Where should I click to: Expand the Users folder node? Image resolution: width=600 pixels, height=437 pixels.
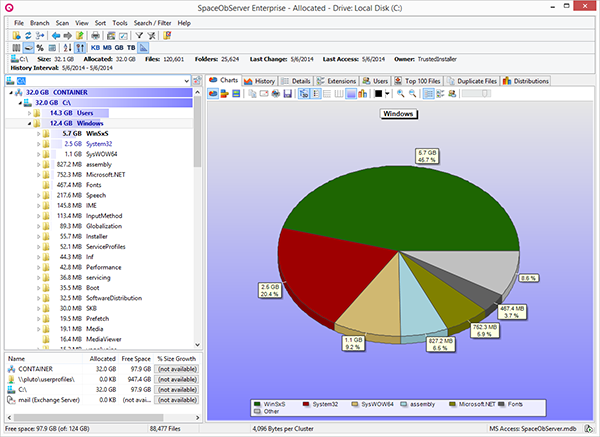(x=29, y=113)
